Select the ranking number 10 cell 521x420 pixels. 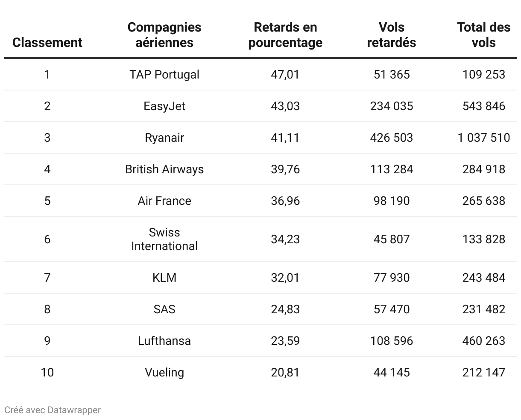[x=47, y=373]
